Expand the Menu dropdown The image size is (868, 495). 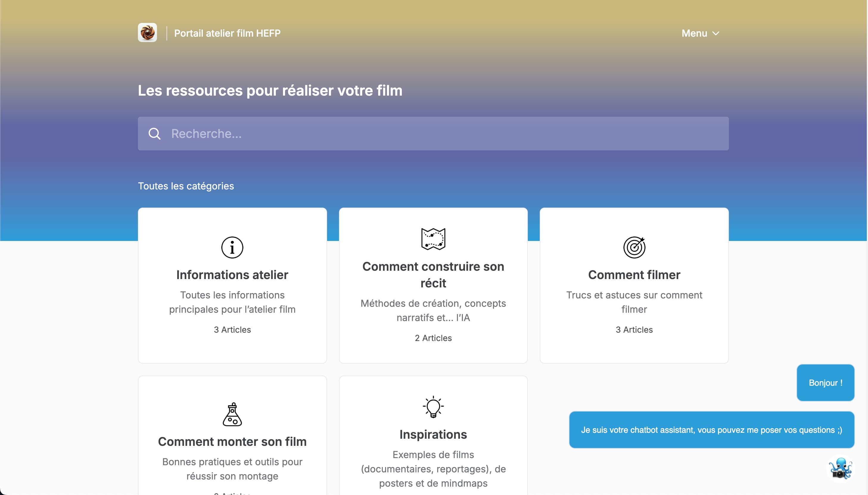click(x=694, y=33)
